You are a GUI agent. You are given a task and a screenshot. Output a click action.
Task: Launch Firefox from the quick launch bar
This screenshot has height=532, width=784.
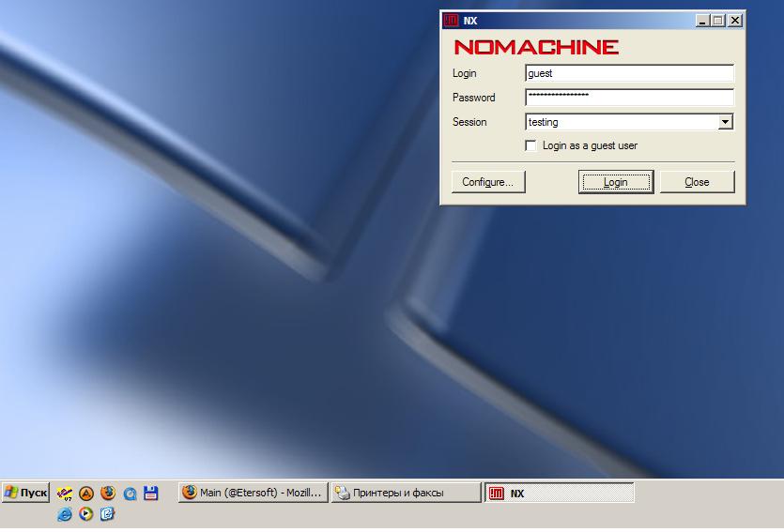point(108,493)
